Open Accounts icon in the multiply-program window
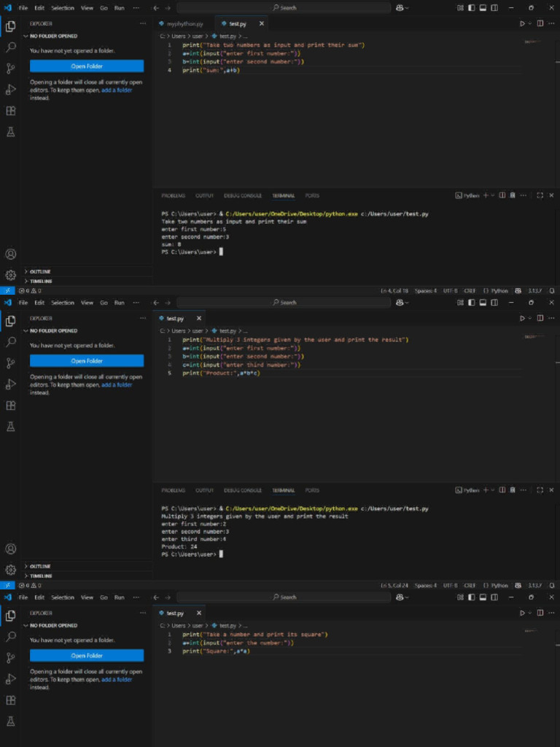 point(10,549)
